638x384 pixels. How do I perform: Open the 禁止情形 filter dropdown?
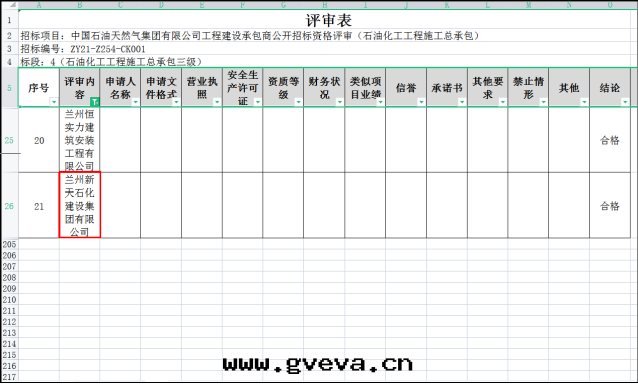coord(543,102)
